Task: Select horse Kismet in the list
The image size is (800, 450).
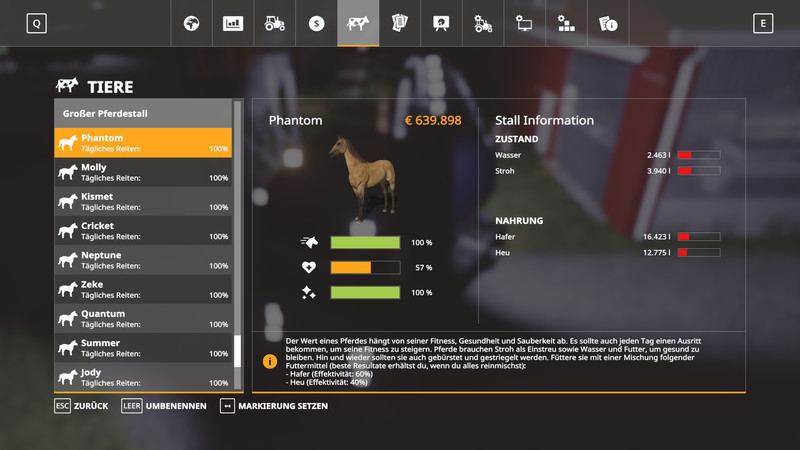Action: click(x=143, y=201)
